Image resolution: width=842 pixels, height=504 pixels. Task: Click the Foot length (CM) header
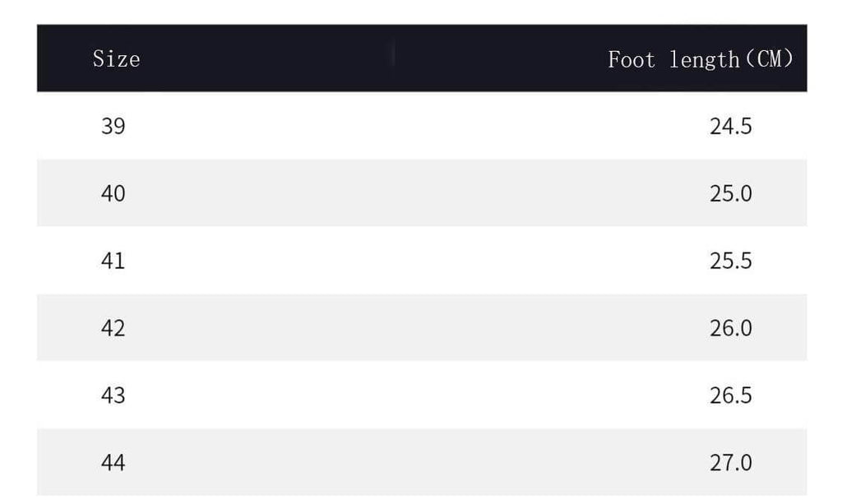click(701, 59)
